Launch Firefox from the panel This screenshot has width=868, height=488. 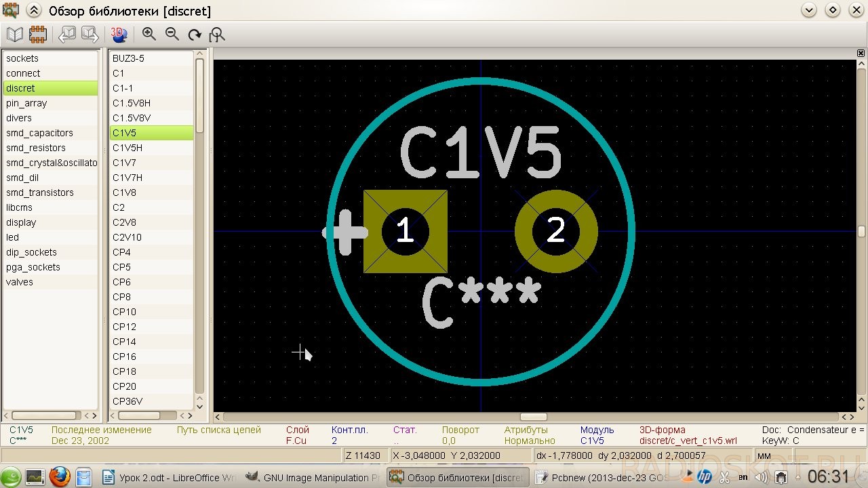59,477
